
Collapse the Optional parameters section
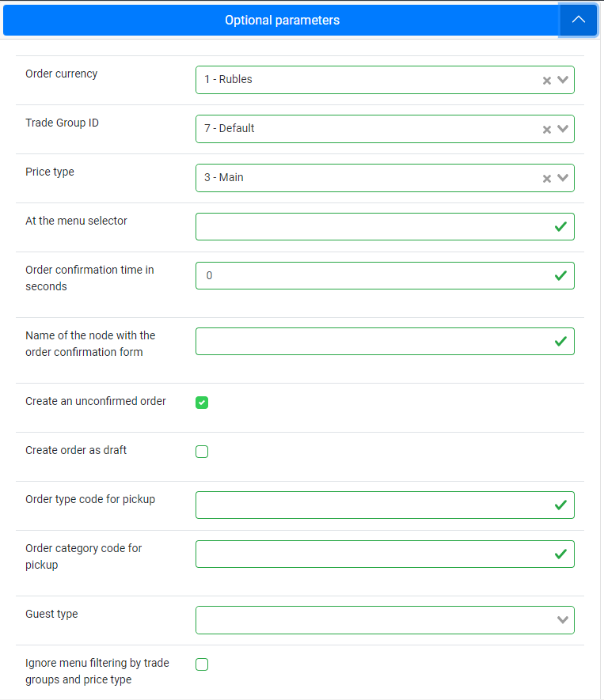pos(578,20)
